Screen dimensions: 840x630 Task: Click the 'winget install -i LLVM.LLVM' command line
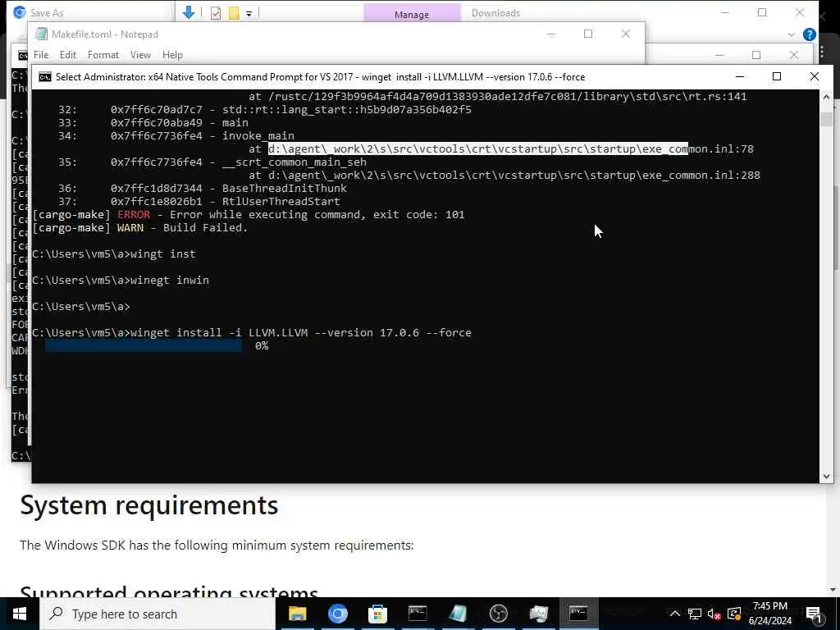tap(252, 333)
